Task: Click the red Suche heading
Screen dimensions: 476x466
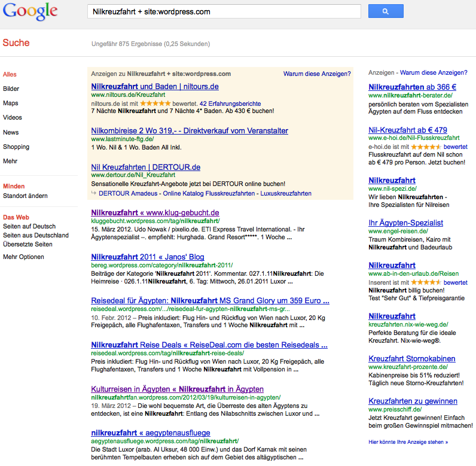Action: [16, 43]
